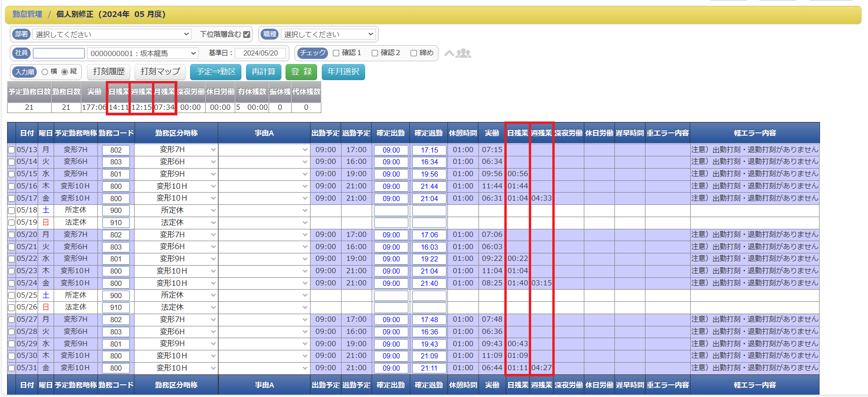Enable the 確認1 checkbox
The width and height of the screenshot is (868, 397).
[x=336, y=53]
